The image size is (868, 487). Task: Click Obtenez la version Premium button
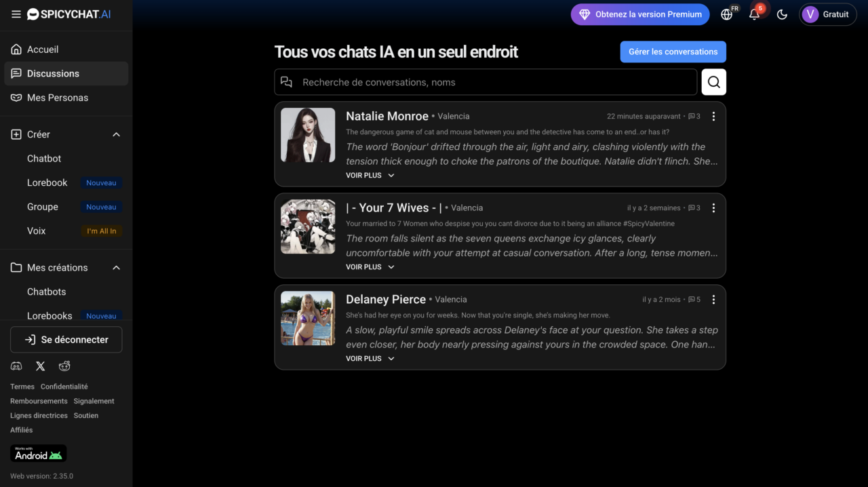pos(640,14)
